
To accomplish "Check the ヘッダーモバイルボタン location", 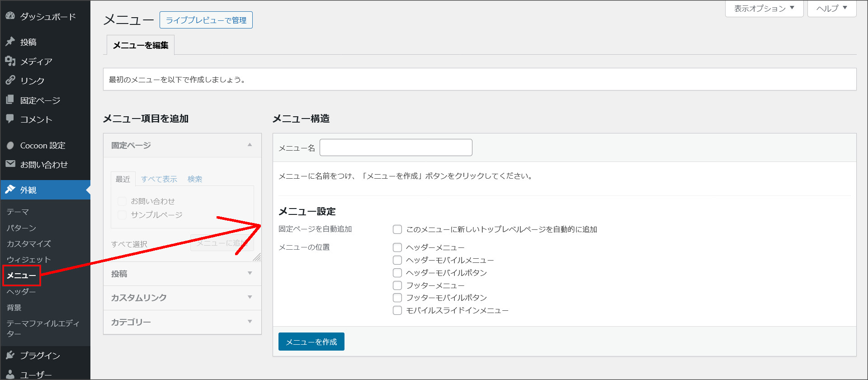I will coord(397,273).
